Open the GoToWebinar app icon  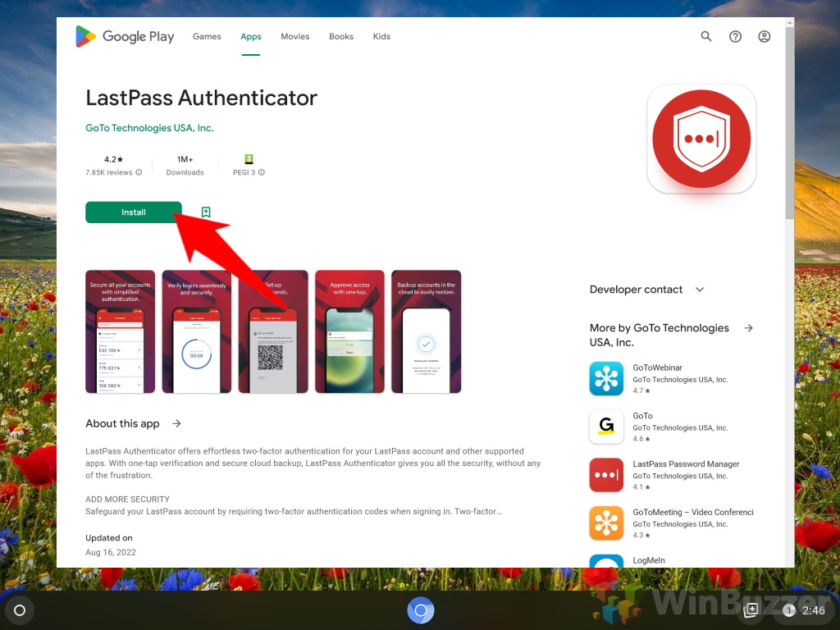(606, 379)
